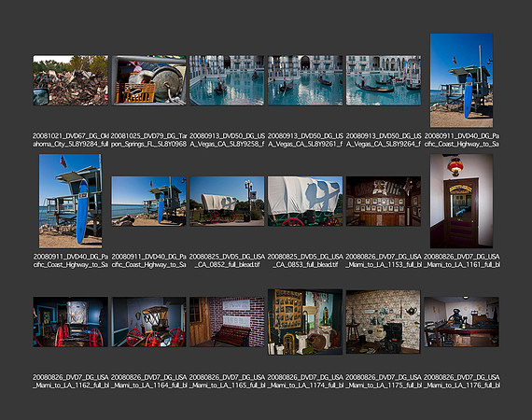Select portrait lifeguard tower photo beside Vegas 9264
This screenshot has height=420, width=532.
click(x=461, y=80)
